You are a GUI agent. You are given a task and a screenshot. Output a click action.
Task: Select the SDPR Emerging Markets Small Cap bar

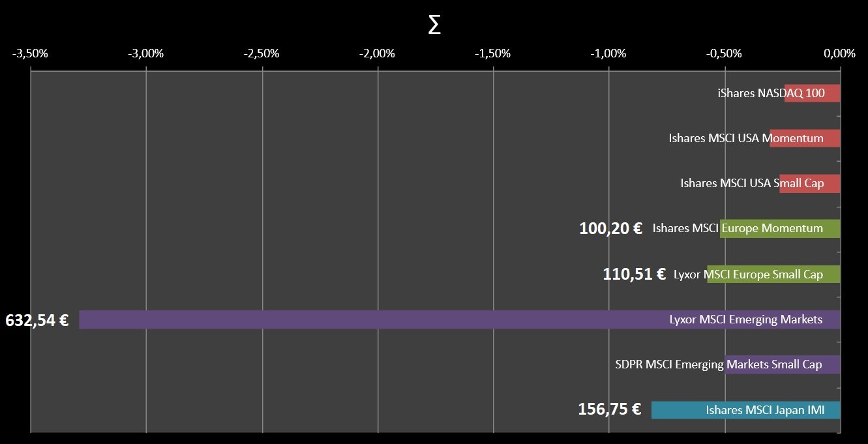[783, 364]
